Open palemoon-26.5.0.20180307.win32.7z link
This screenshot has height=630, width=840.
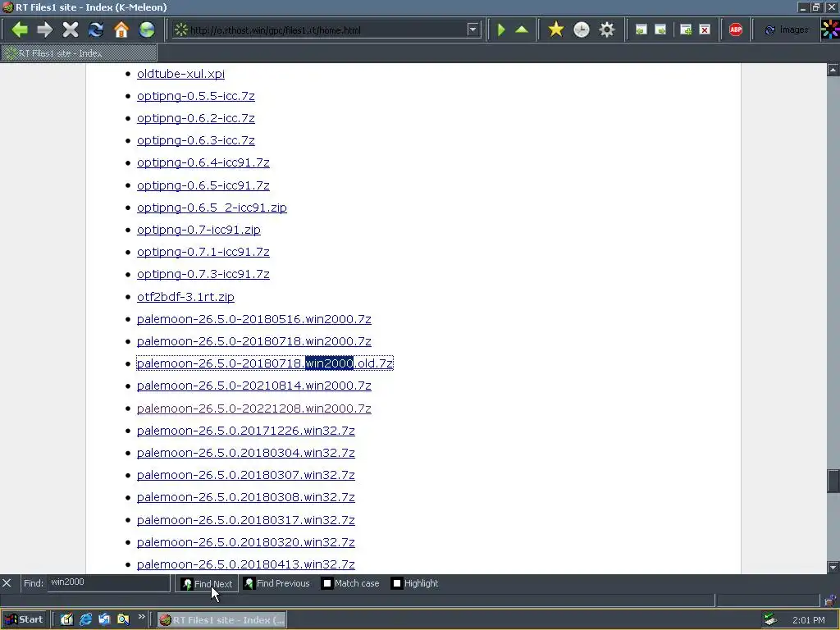[246, 475]
